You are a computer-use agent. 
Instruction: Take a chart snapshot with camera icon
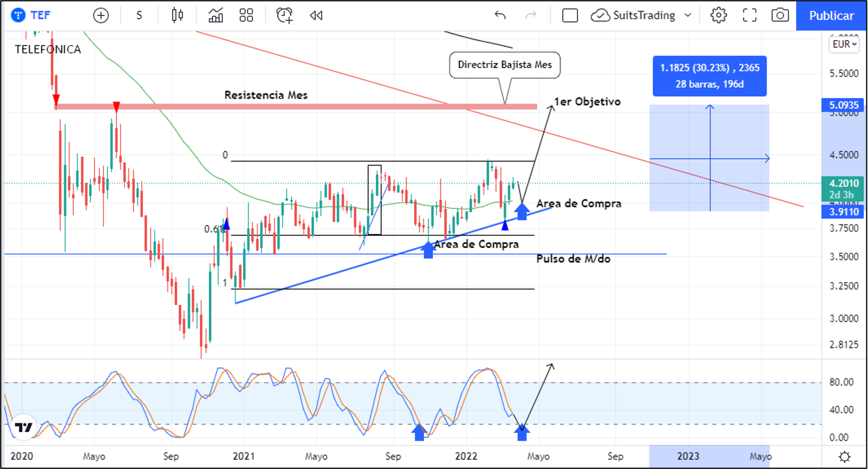coord(780,15)
